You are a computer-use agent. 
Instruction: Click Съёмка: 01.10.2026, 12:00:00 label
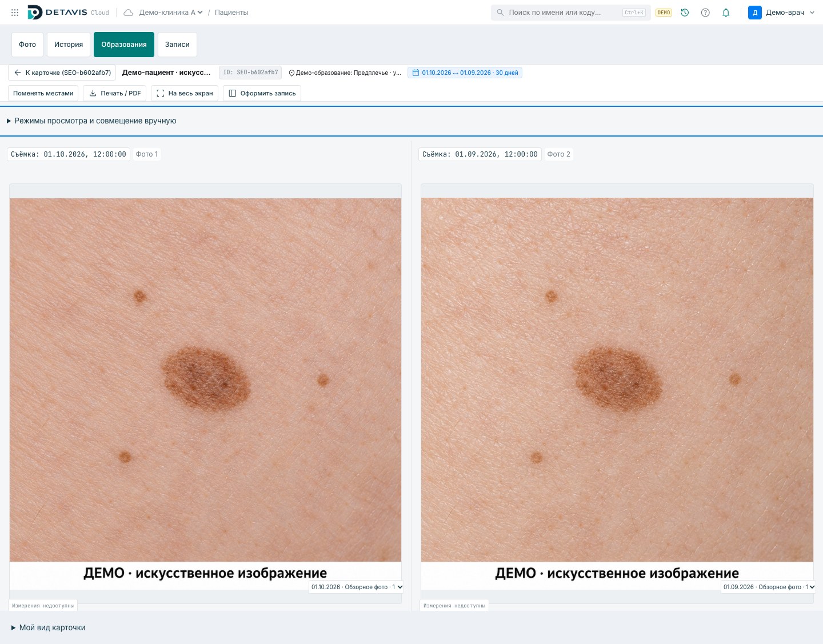(69, 154)
